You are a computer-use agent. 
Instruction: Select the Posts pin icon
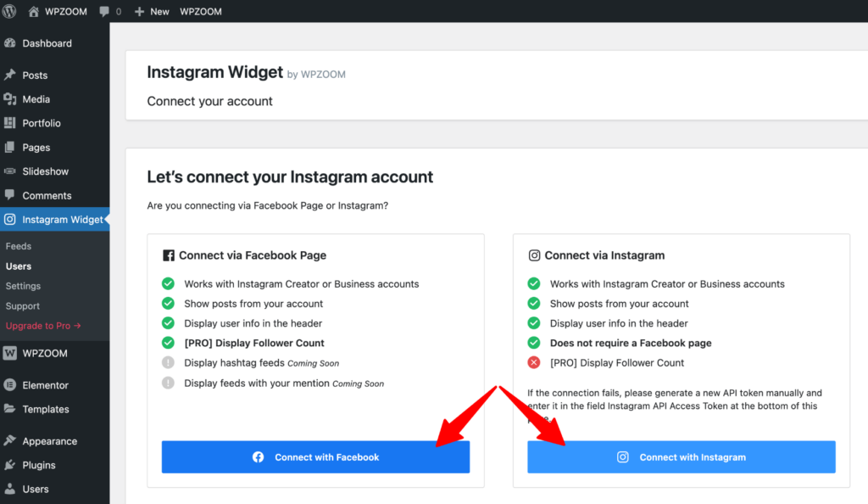pos(10,76)
